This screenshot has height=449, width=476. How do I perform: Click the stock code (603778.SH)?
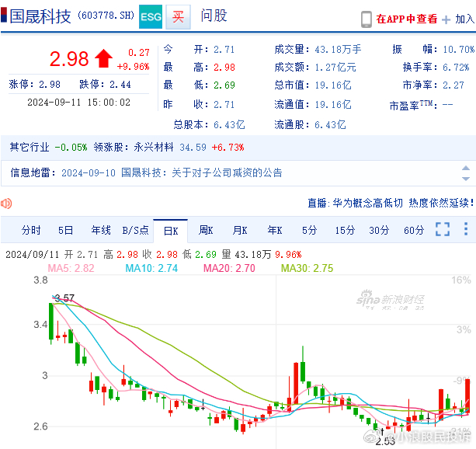(106, 16)
